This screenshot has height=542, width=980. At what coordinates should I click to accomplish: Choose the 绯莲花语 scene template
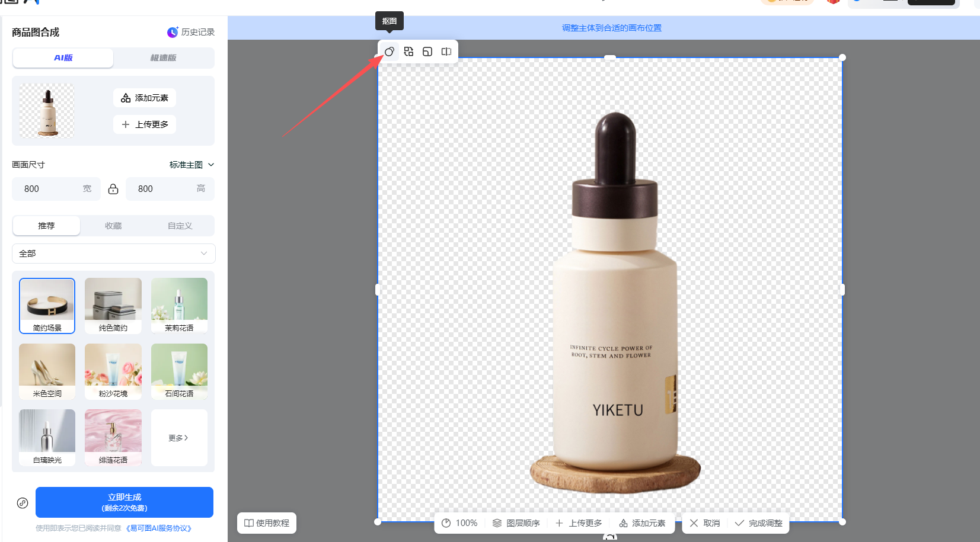[113, 438]
